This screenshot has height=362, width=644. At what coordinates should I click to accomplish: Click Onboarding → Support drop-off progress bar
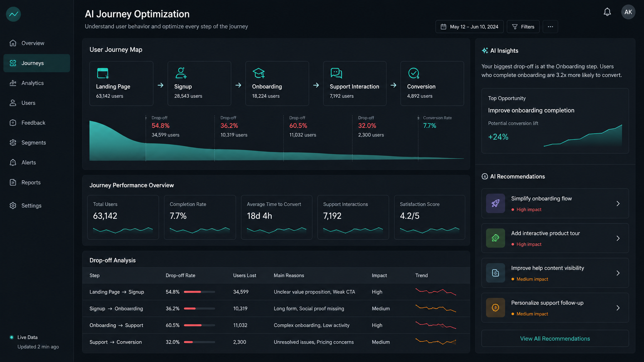coord(199,325)
